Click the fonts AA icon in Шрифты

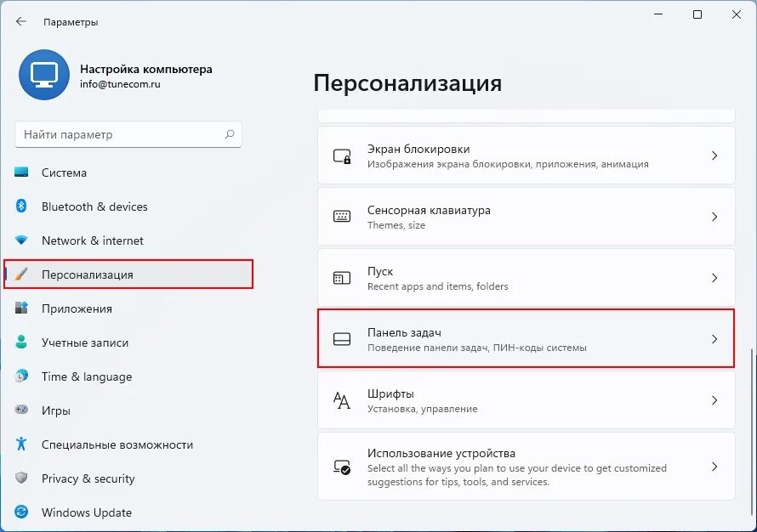(x=342, y=399)
